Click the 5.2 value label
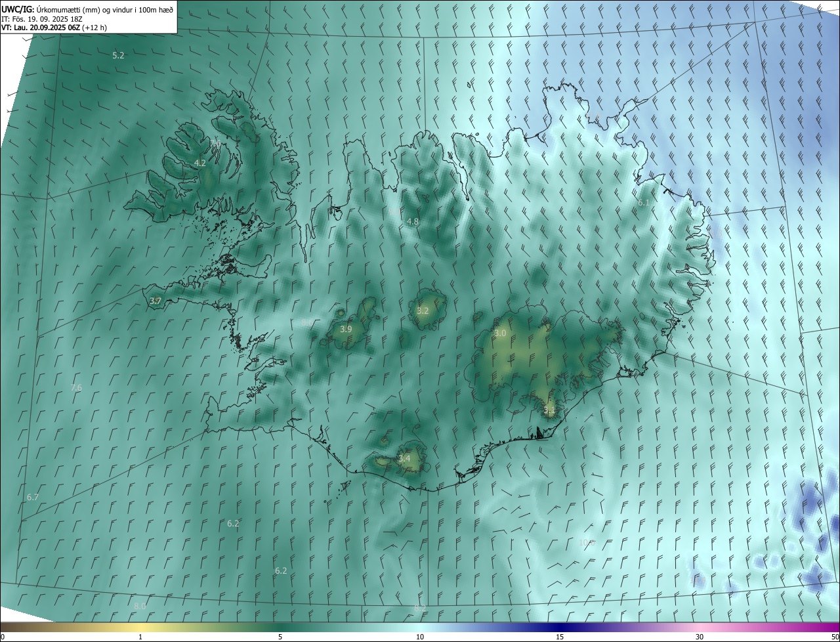 [118, 56]
